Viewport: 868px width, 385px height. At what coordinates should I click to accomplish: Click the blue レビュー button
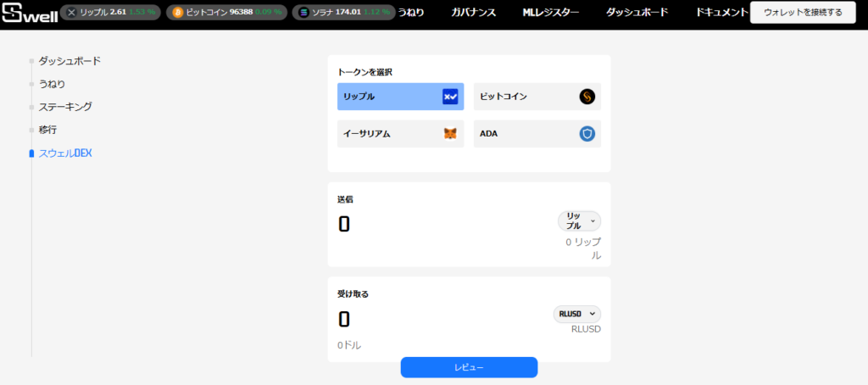point(469,367)
